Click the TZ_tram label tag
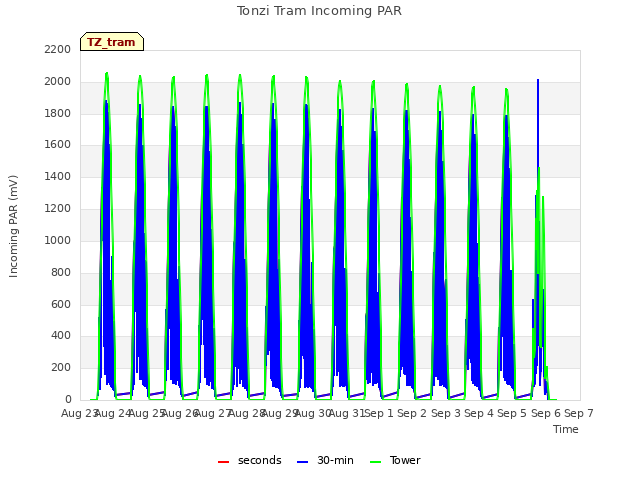Screen dimensions: 640x480 [112, 42]
